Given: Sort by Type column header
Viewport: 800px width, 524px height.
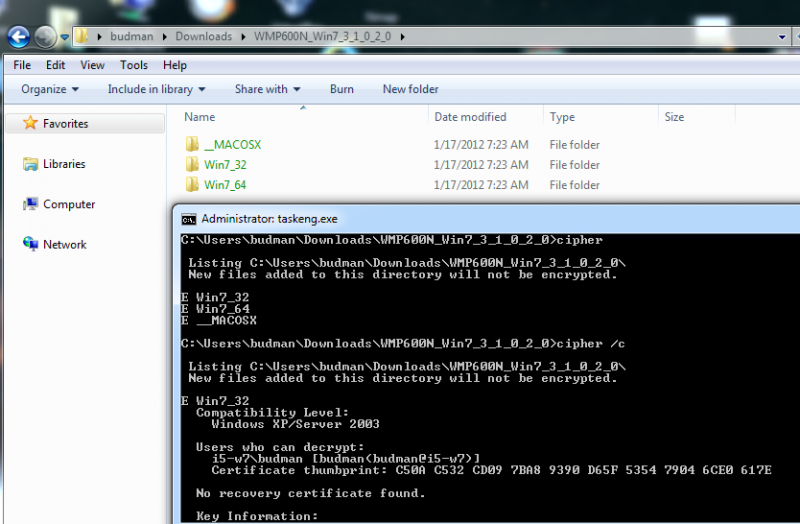Looking at the screenshot, I should 562,117.
